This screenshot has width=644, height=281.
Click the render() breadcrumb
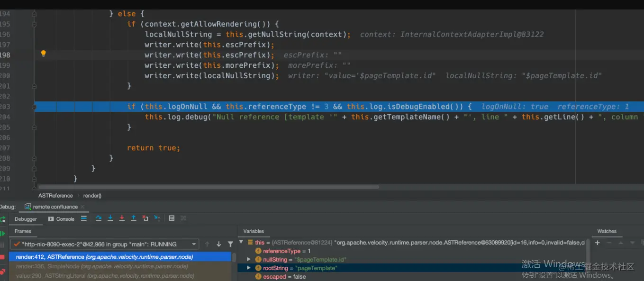pos(92,196)
